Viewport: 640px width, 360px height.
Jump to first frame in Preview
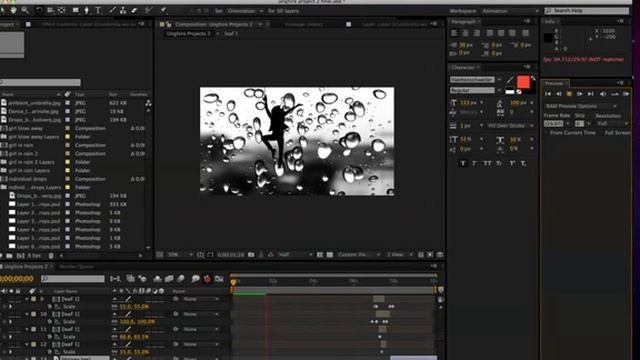click(x=548, y=94)
